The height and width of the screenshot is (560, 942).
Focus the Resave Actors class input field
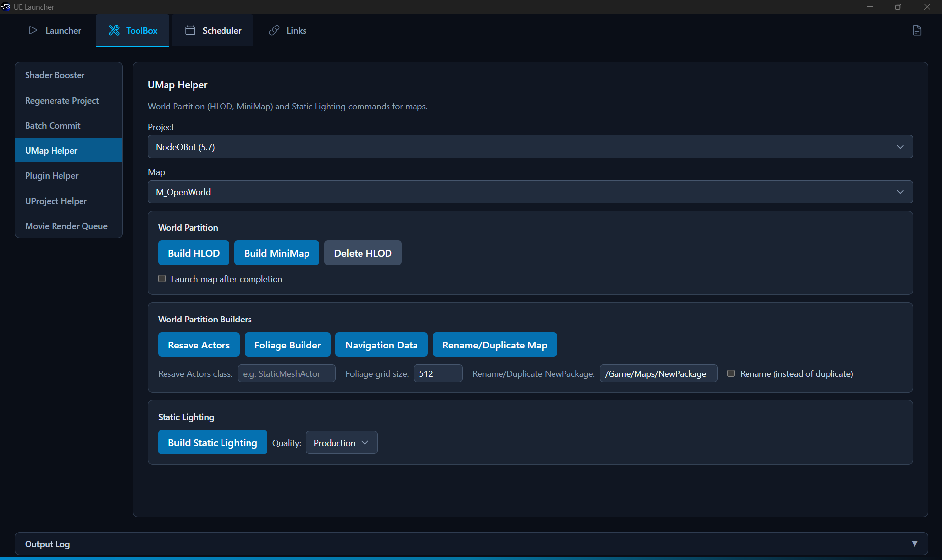point(287,373)
